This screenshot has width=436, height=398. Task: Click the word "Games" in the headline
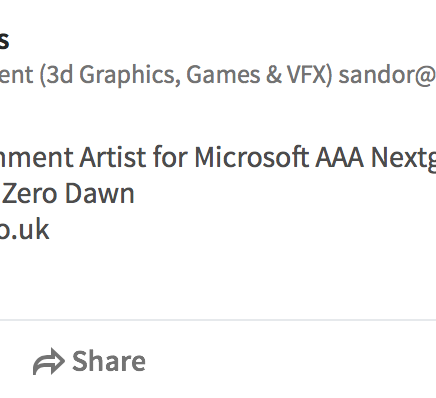pos(223,74)
